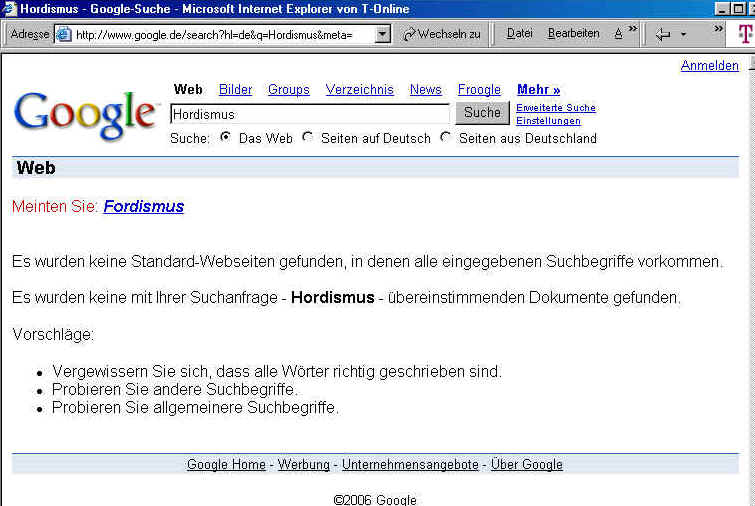Image resolution: width=755 pixels, height=506 pixels.
Task: Open the Mehr » link
Action: [x=538, y=90]
